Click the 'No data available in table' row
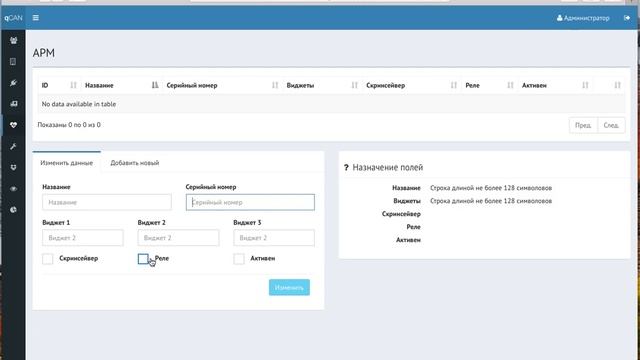The height and width of the screenshot is (360, 640). pos(331,104)
